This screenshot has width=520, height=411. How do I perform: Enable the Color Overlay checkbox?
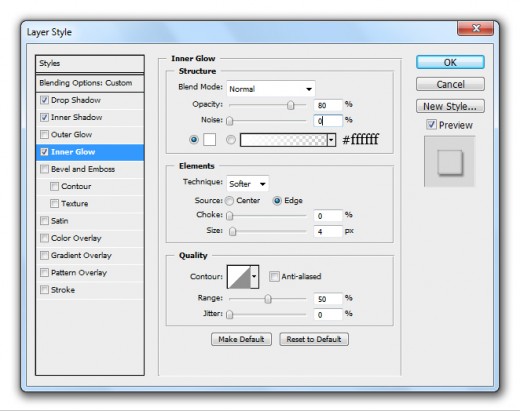[44, 238]
